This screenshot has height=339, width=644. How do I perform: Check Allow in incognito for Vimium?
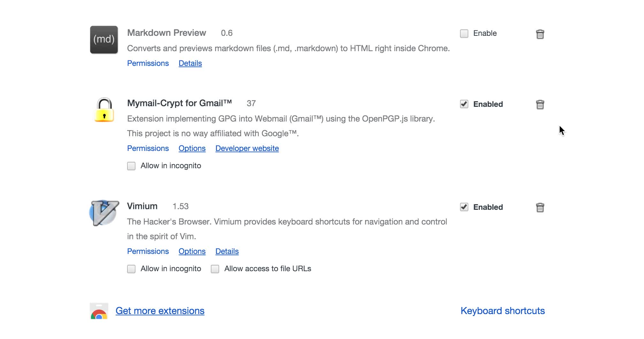tap(131, 269)
